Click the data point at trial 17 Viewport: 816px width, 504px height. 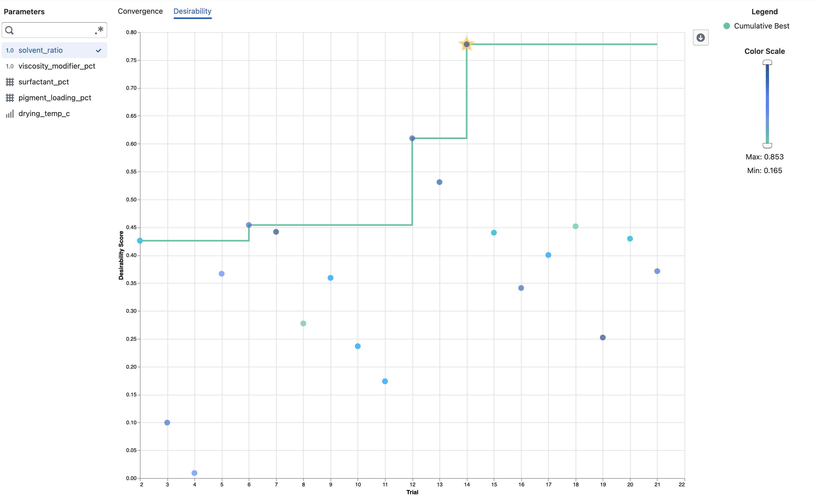(x=548, y=255)
